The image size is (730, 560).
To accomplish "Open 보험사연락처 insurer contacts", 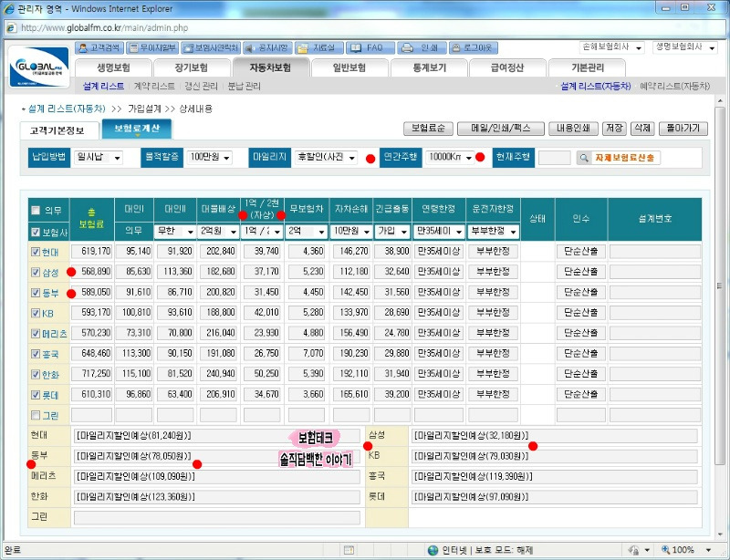I will (x=211, y=48).
